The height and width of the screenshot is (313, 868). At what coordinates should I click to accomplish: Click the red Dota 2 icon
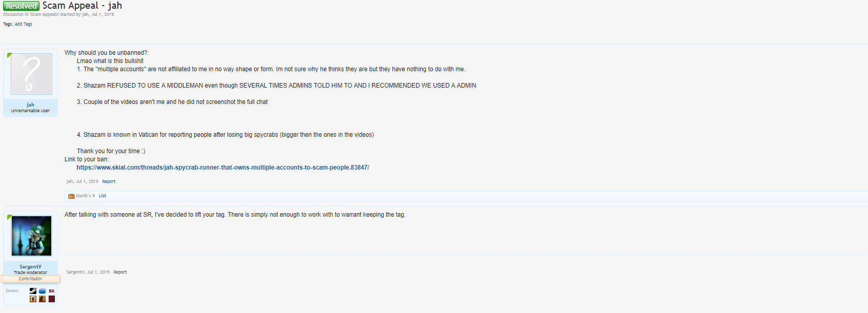[x=51, y=299]
